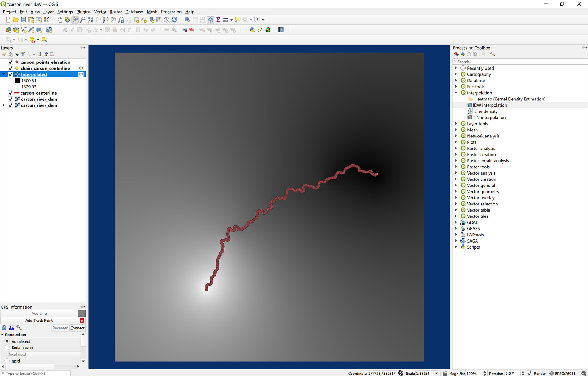Click Filter Legend funnel icon in Layers panel
The image size is (588, 376).
coord(23,55)
